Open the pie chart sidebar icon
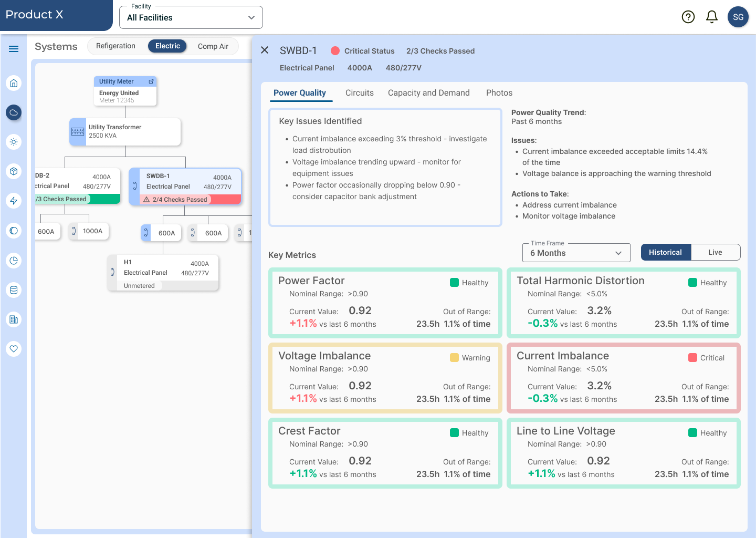This screenshot has width=756, height=538. click(14, 260)
